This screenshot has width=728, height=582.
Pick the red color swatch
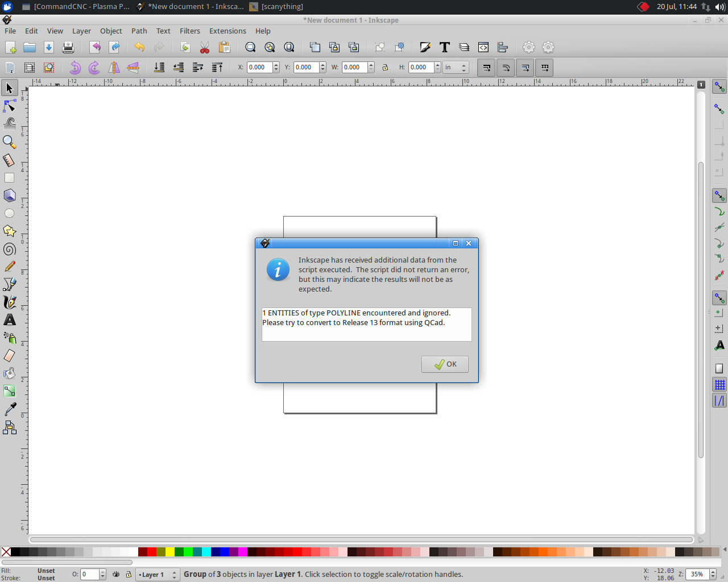coord(152,552)
